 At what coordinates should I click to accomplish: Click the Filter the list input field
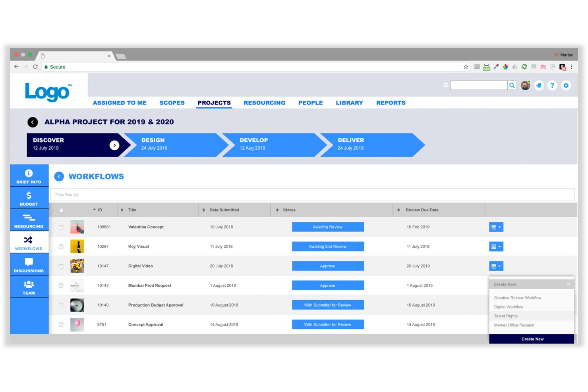point(312,195)
